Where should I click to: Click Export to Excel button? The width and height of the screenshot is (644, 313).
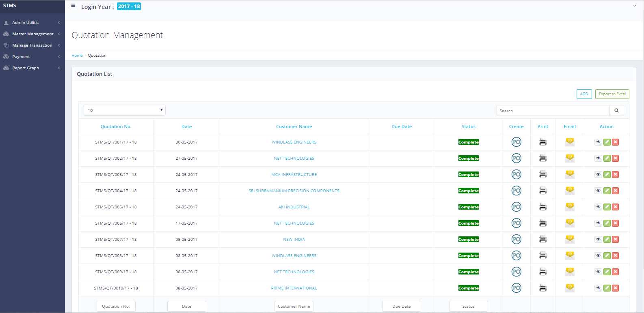(612, 94)
